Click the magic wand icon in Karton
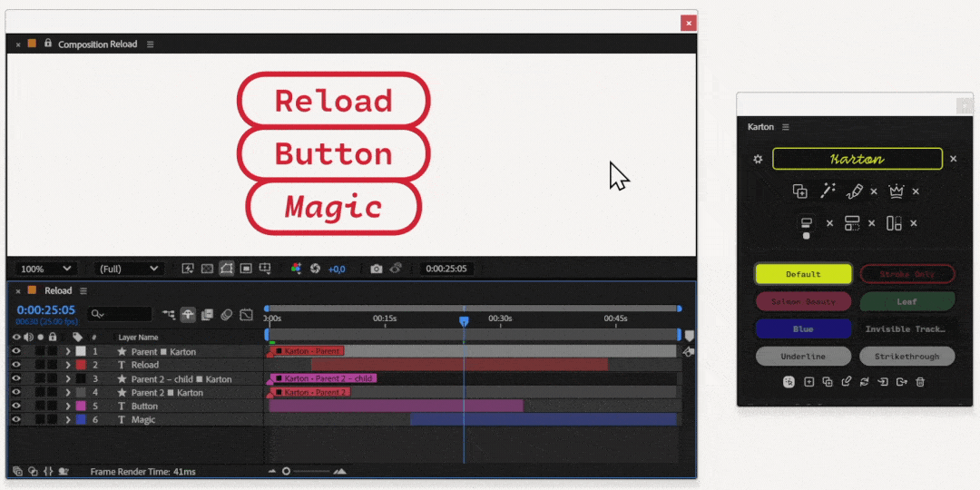Screen dimensions: 980x490 click(x=828, y=191)
